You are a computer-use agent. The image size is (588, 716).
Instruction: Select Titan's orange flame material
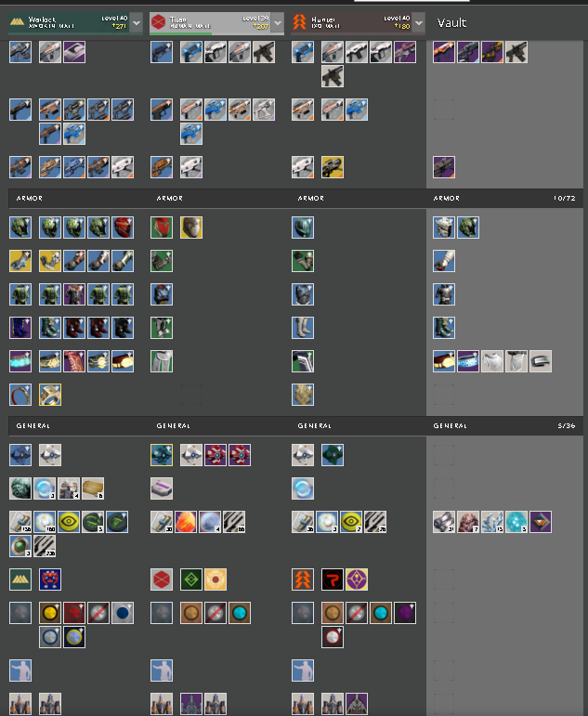pos(186,522)
